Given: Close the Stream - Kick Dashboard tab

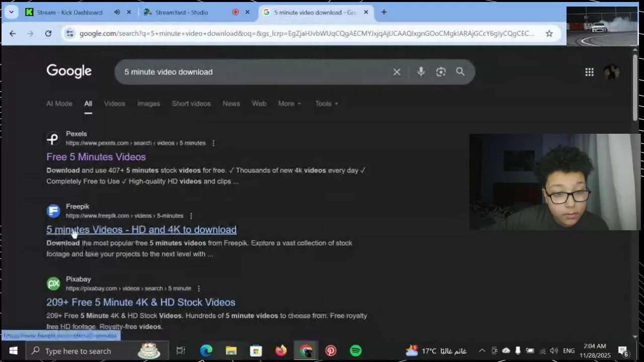Looking at the screenshot, I should (129, 12).
